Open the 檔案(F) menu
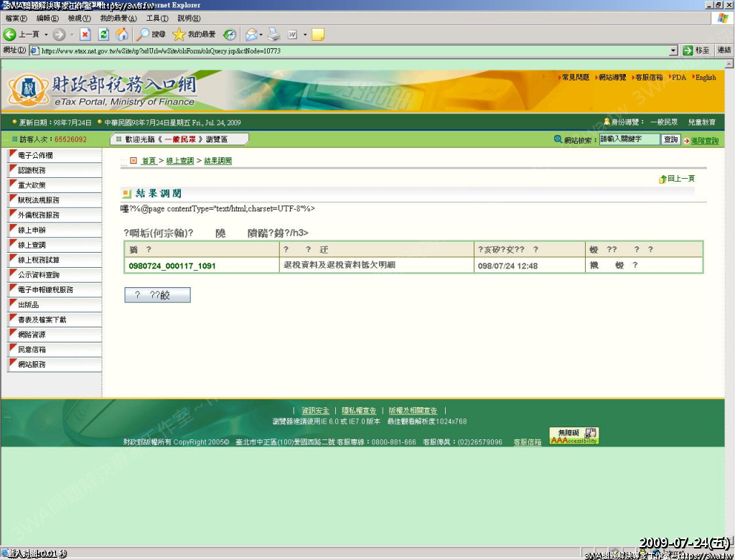Image resolution: width=735 pixels, height=560 pixels. (16, 18)
